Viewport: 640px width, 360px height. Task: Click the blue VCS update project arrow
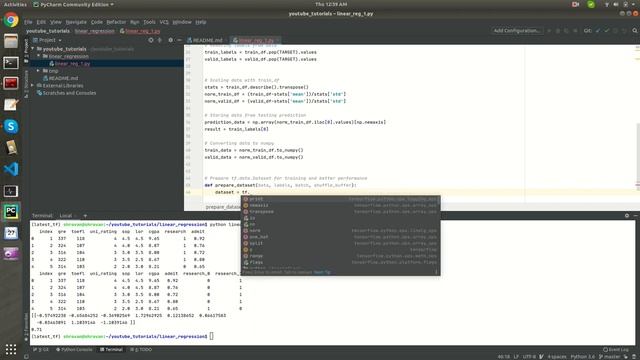click(598, 31)
